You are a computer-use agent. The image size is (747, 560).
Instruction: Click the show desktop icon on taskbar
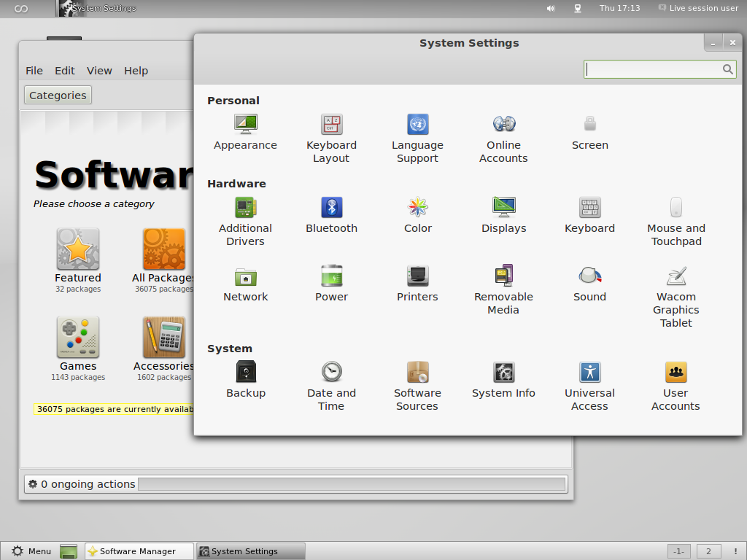(69, 551)
